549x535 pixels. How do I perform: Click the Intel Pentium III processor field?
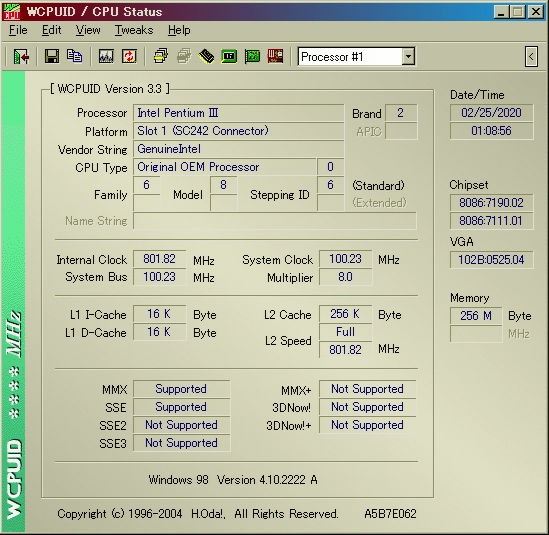(x=238, y=113)
